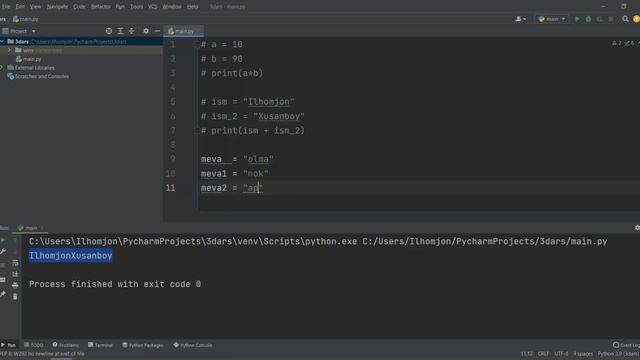Open the Terminal tool window button
The image size is (640, 360).
click(x=100, y=345)
